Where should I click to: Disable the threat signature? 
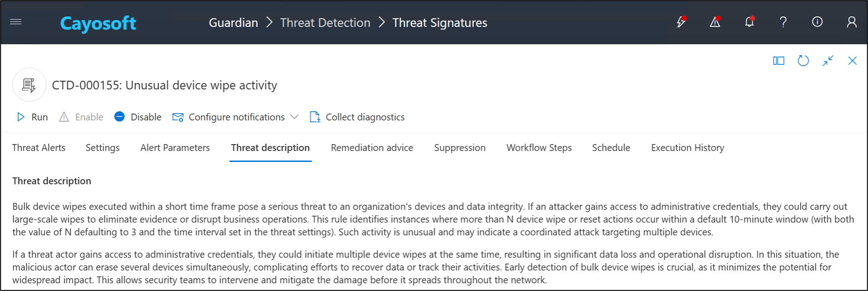click(x=138, y=117)
